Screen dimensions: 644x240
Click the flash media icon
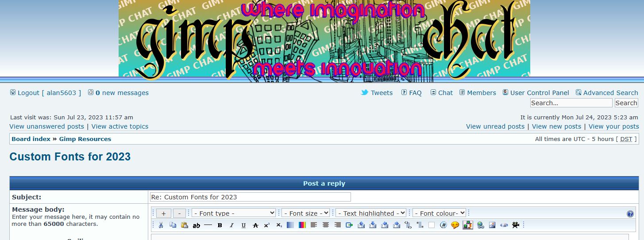pyautogui.click(x=504, y=225)
